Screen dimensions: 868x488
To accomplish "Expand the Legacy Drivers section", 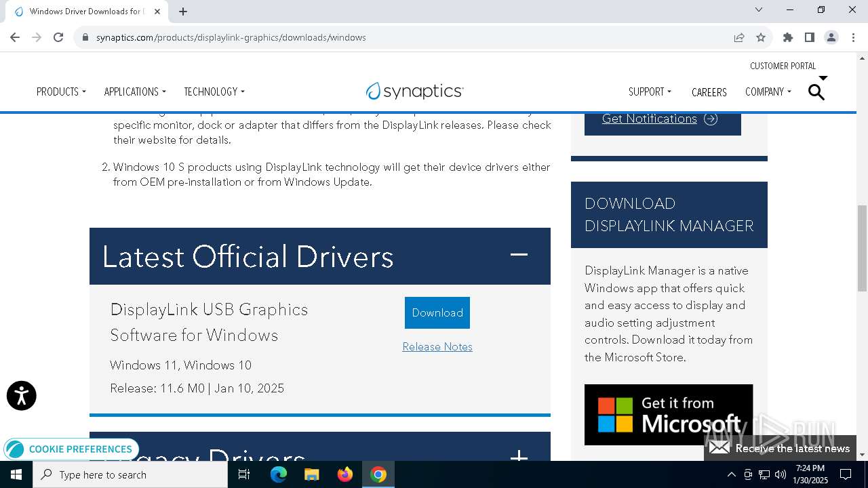I will tap(519, 455).
